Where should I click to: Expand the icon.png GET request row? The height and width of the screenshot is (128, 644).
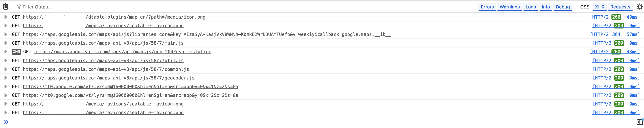(x=6, y=17)
